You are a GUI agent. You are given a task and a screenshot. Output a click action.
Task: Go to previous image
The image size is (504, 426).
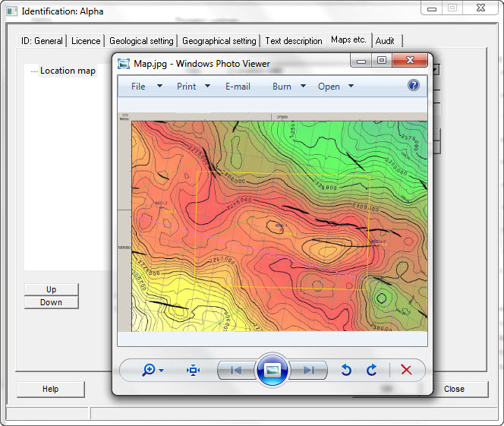click(236, 370)
